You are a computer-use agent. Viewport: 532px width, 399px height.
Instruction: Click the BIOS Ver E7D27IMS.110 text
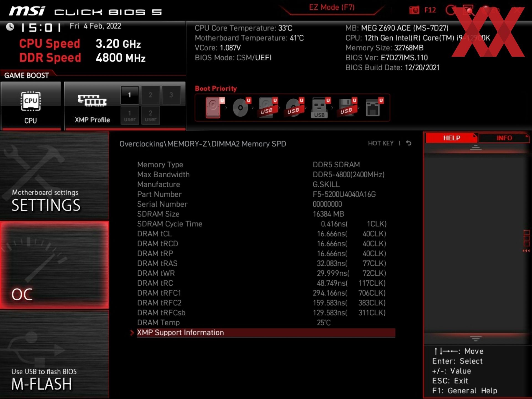[387, 58]
